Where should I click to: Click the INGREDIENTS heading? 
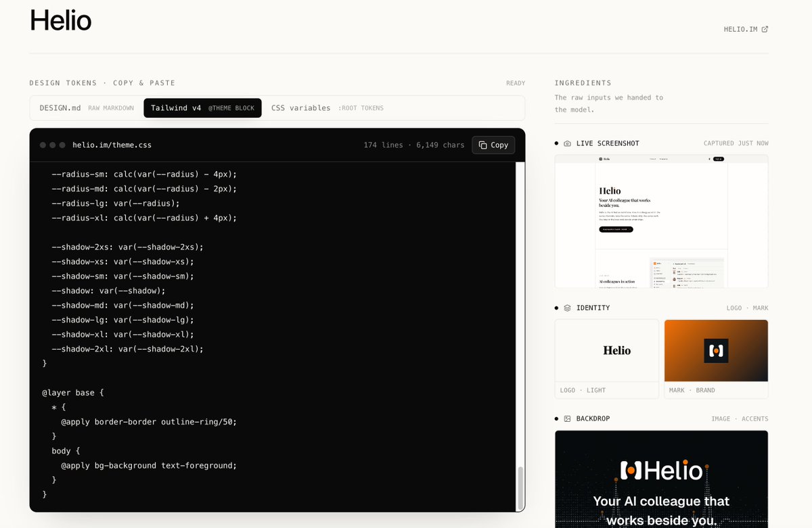pyautogui.click(x=583, y=83)
